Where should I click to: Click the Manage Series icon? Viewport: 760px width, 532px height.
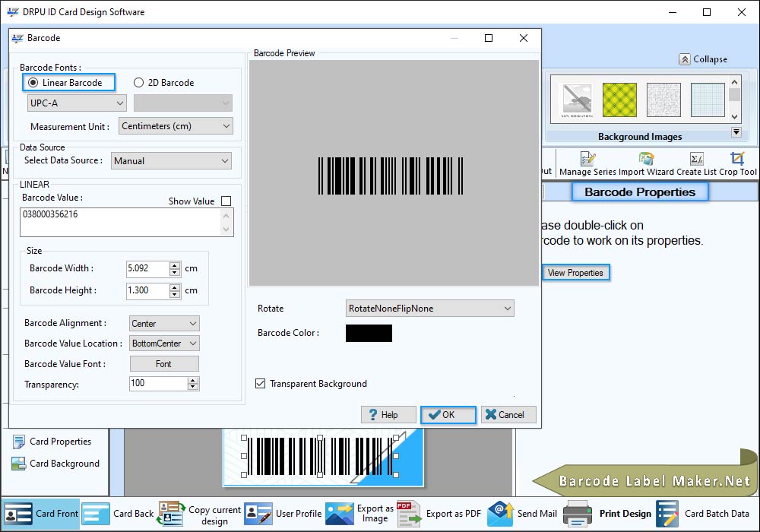(x=587, y=158)
